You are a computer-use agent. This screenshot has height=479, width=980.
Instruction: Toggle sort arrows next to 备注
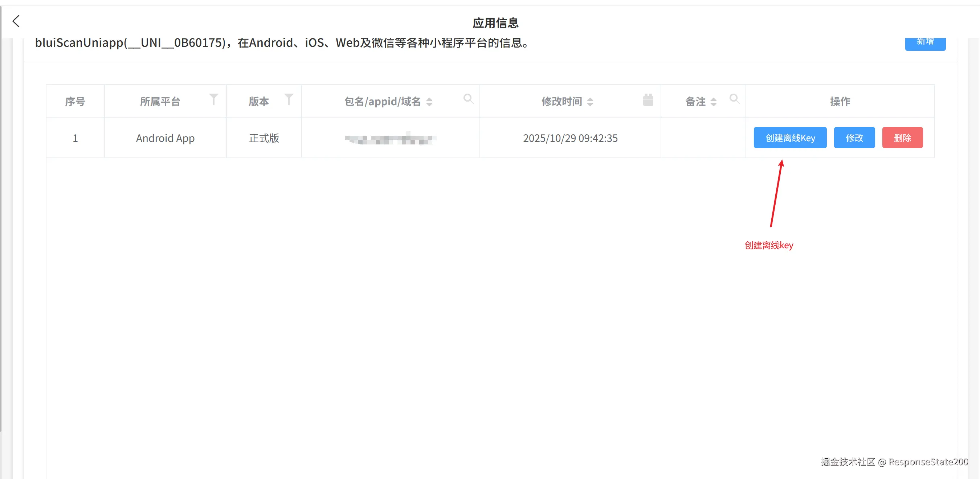[713, 102]
